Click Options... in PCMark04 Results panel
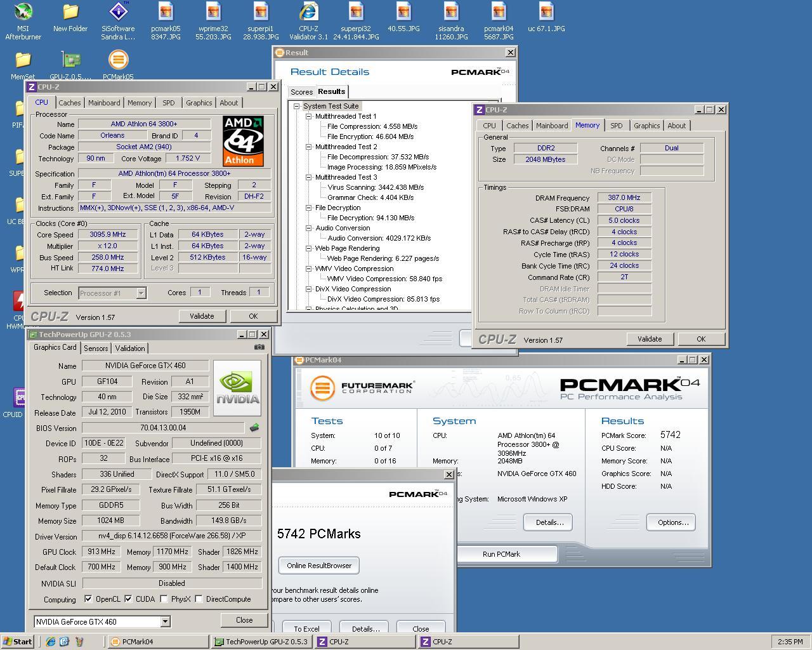 pyautogui.click(x=672, y=522)
